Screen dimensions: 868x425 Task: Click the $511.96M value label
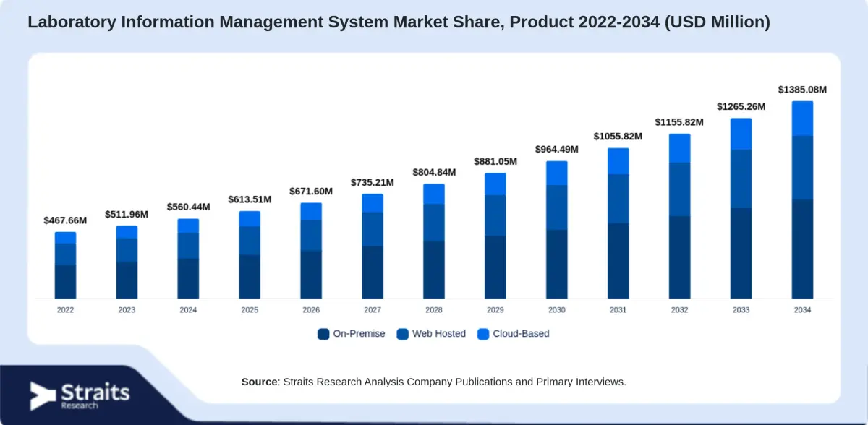pyautogui.click(x=127, y=214)
